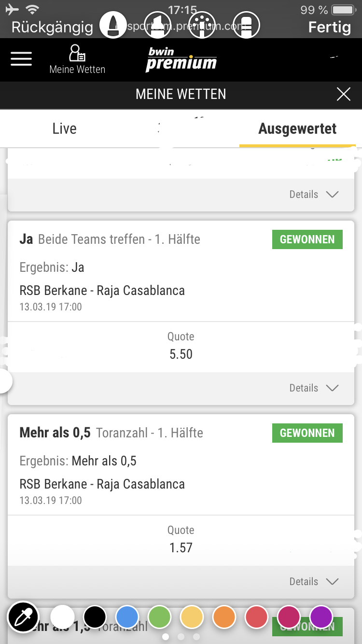Switch to the Live tab
Screen dimensions: 362x644
tap(64, 128)
